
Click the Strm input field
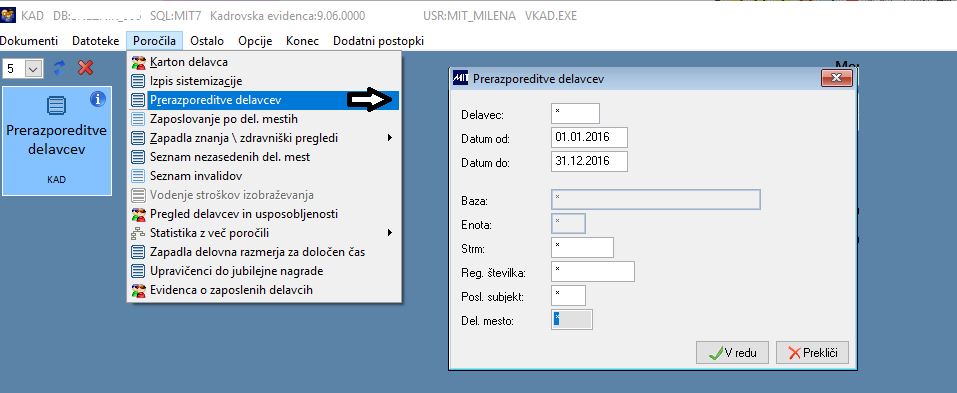(x=582, y=248)
